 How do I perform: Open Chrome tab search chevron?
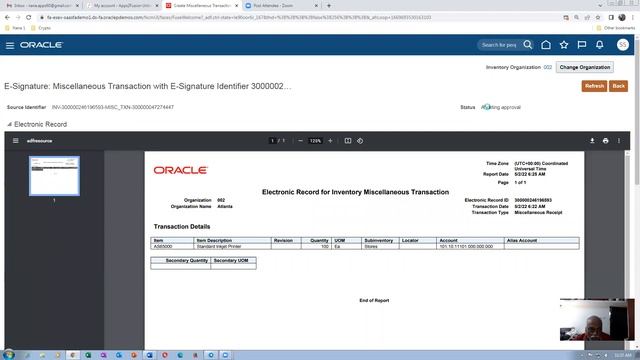pyautogui.click(x=600, y=6)
